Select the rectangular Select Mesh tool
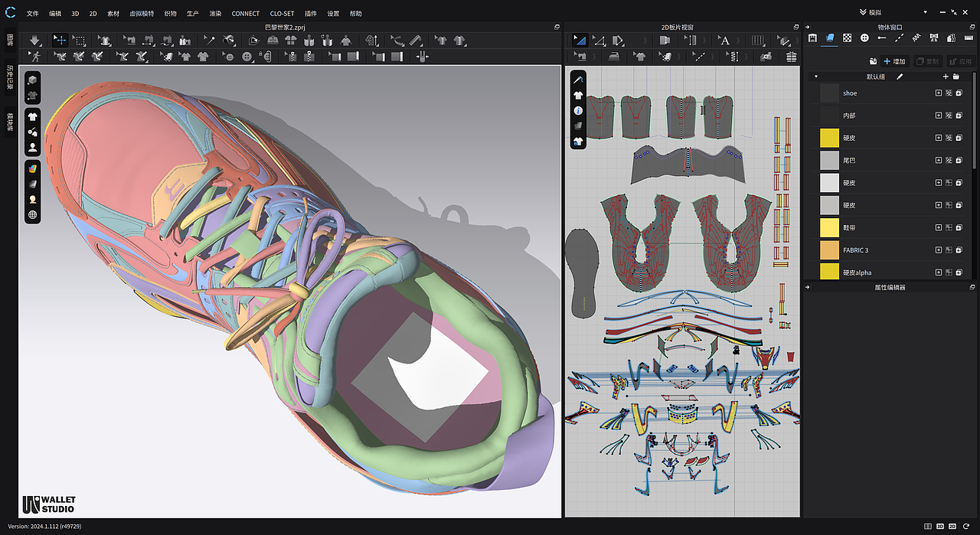Viewport: 980px width, 535px height. 79,41
